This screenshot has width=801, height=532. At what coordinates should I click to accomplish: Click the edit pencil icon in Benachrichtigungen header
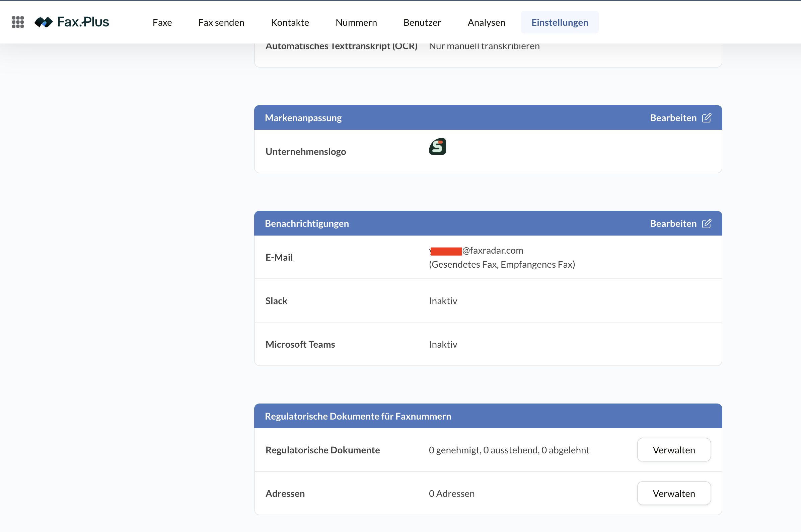707,224
